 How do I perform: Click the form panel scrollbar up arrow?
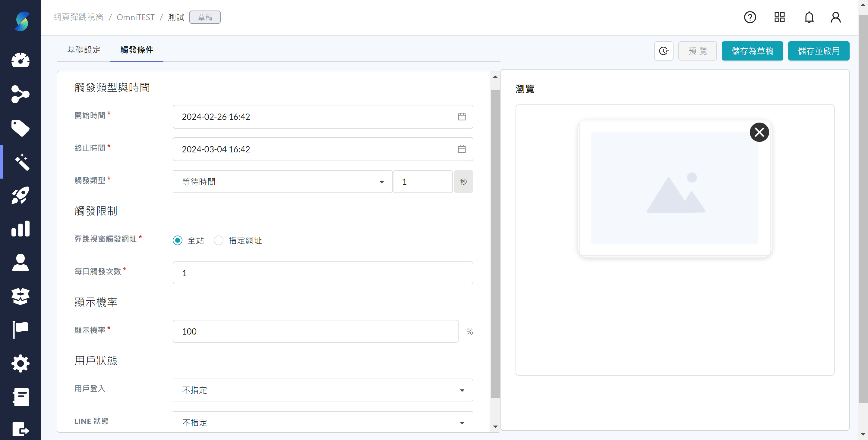tap(495, 77)
